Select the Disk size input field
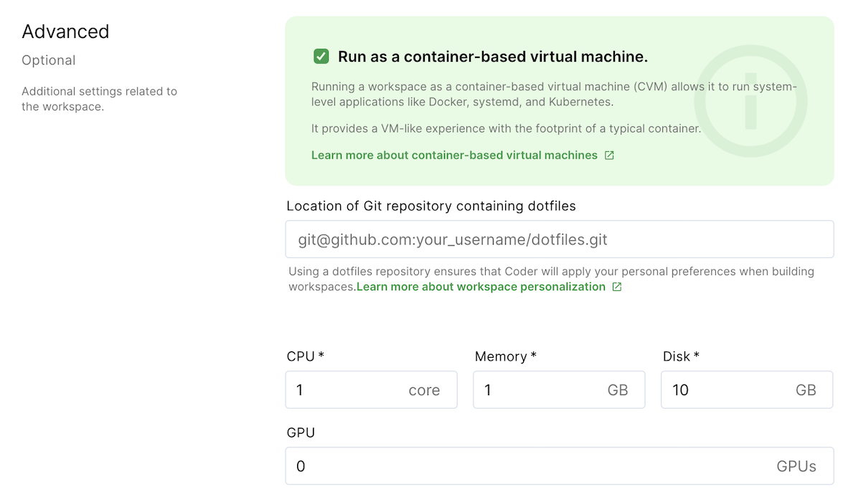This screenshot has width=861, height=504. 747,390
